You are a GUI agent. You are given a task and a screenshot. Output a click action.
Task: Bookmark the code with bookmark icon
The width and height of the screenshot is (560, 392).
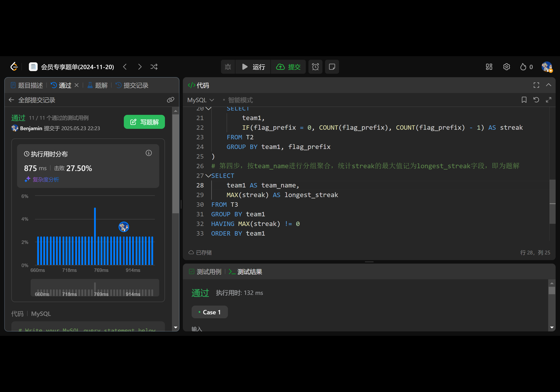click(x=524, y=100)
